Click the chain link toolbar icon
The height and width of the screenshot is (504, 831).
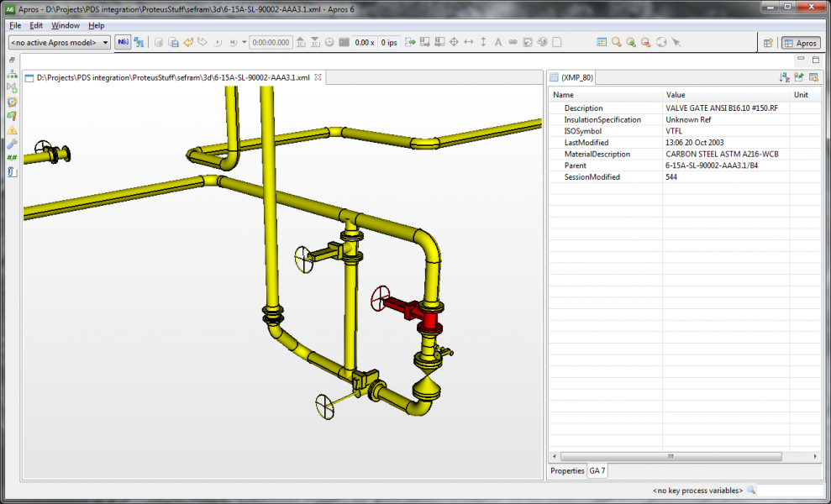click(513, 42)
